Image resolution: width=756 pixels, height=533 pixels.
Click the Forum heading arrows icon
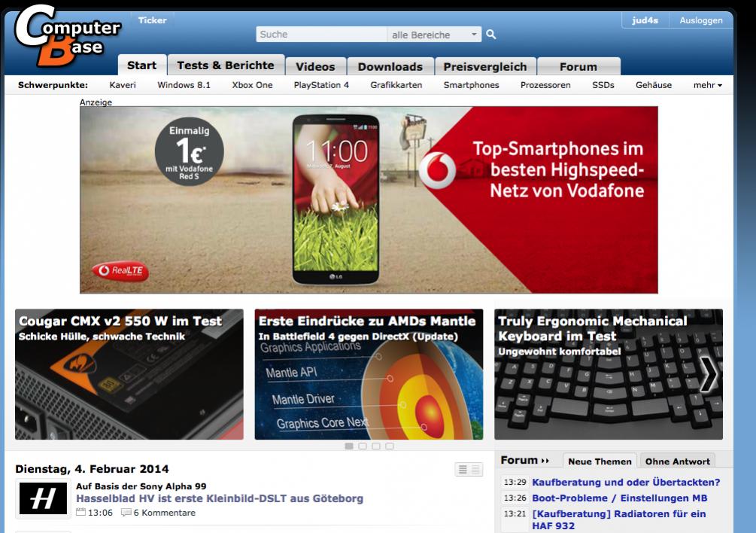coord(545,461)
